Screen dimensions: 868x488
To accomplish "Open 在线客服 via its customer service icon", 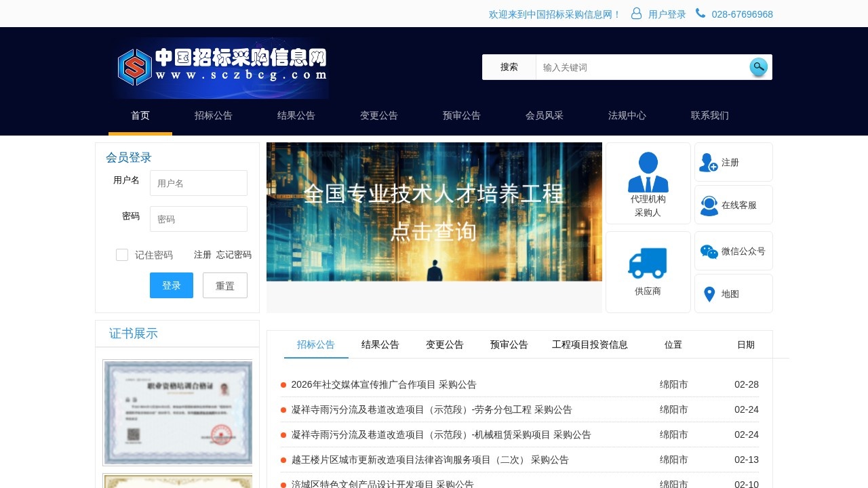I will (x=708, y=205).
